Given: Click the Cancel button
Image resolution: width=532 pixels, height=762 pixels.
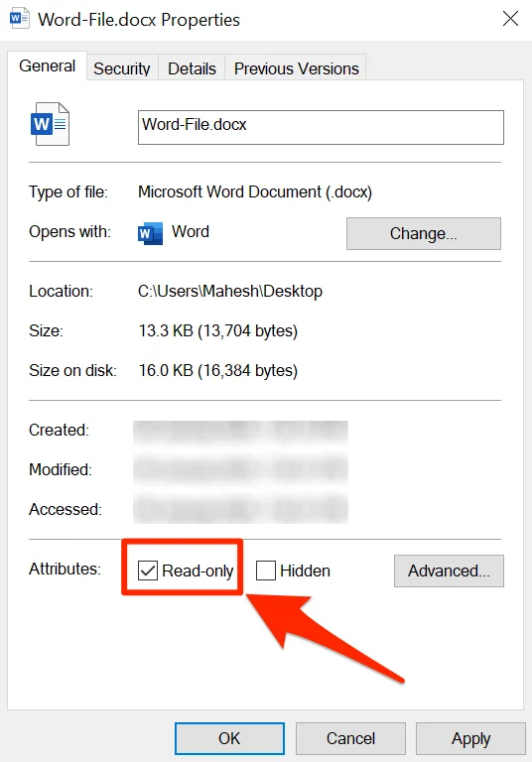Looking at the screenshot, I should pos(350,738).
